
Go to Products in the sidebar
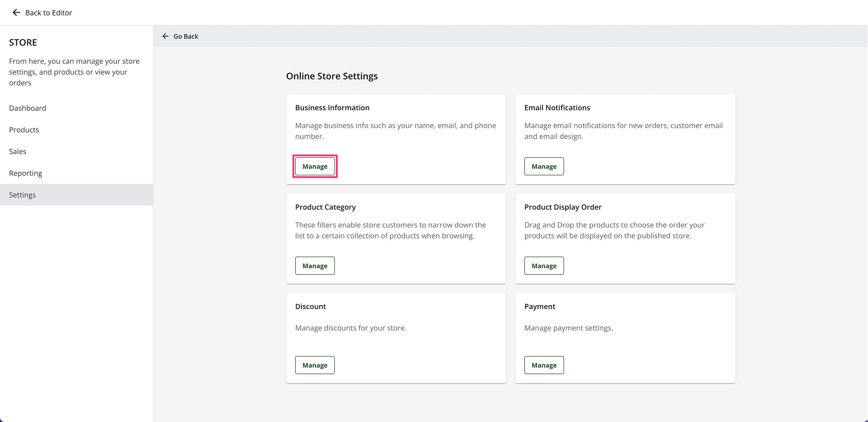click(x=24, y=130)
